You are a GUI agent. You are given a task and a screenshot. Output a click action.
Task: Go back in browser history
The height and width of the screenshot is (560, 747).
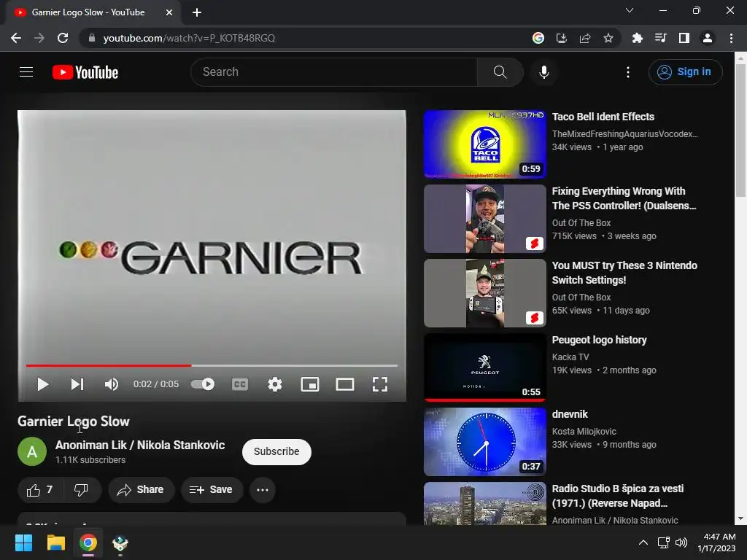coord(16,38)
